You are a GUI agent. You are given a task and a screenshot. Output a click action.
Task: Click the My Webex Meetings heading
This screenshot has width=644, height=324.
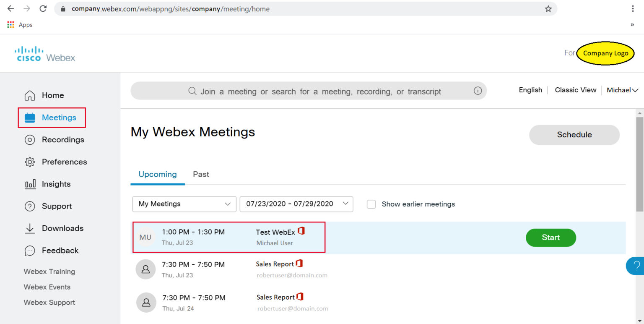[x=193, y=132]
